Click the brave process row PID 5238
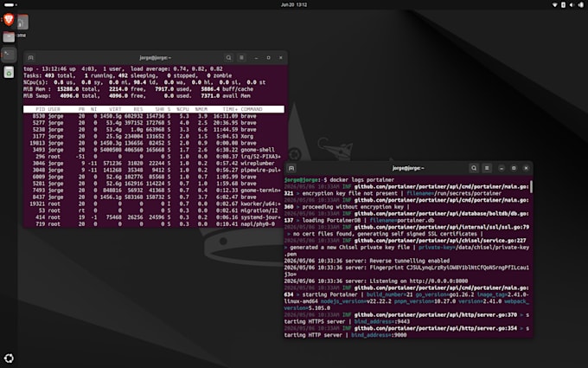This screenshot has width=588, height=368. (154, 130)
